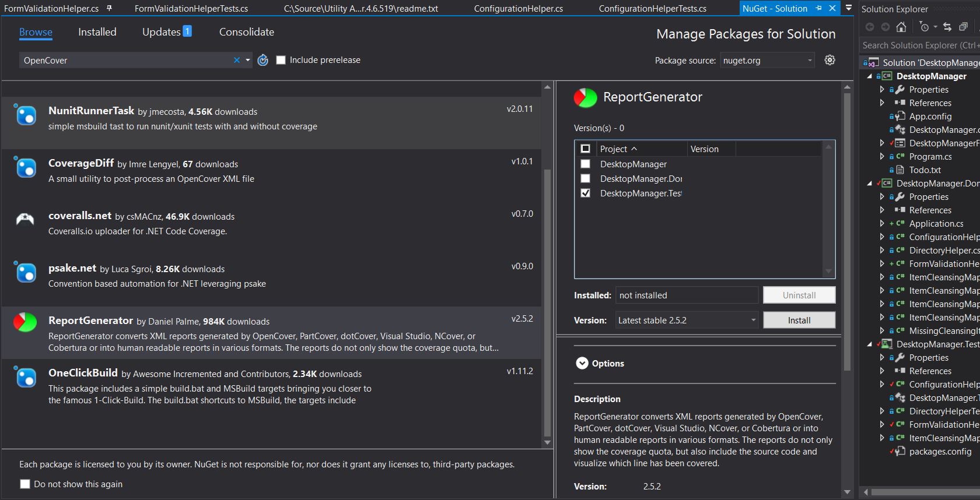The height and width of the screenshot is (500, 980).
Task: Check the DesktopManager project checkbox
Action: [585, 164]
